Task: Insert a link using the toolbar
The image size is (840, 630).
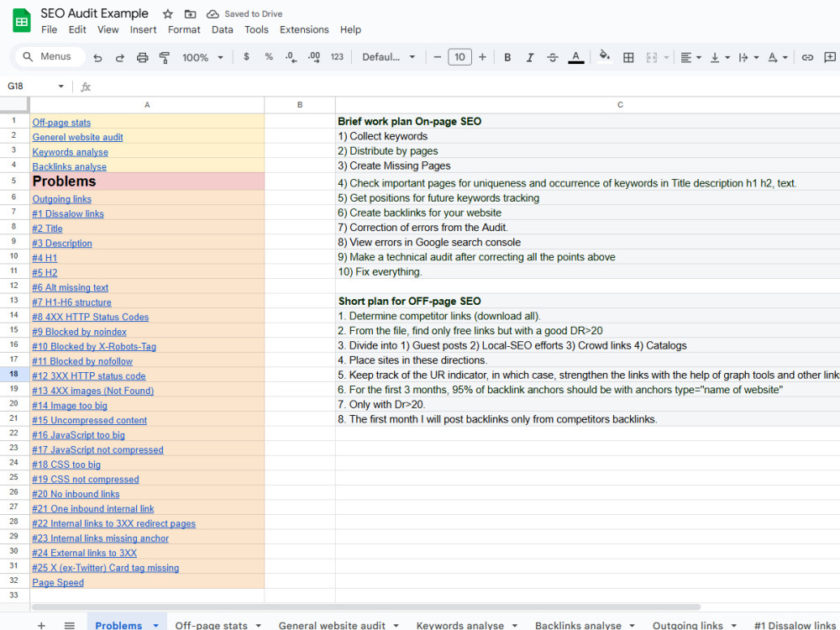Action: tap(807, 57)
